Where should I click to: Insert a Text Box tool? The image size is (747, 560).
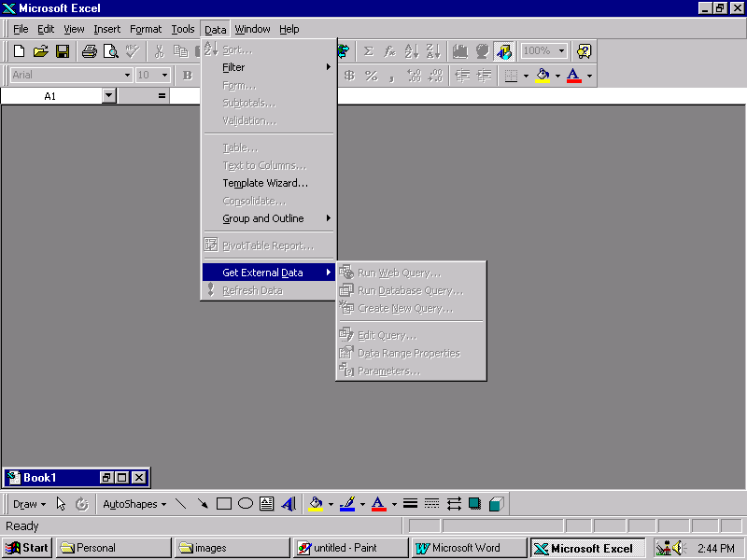click(267, 504)
